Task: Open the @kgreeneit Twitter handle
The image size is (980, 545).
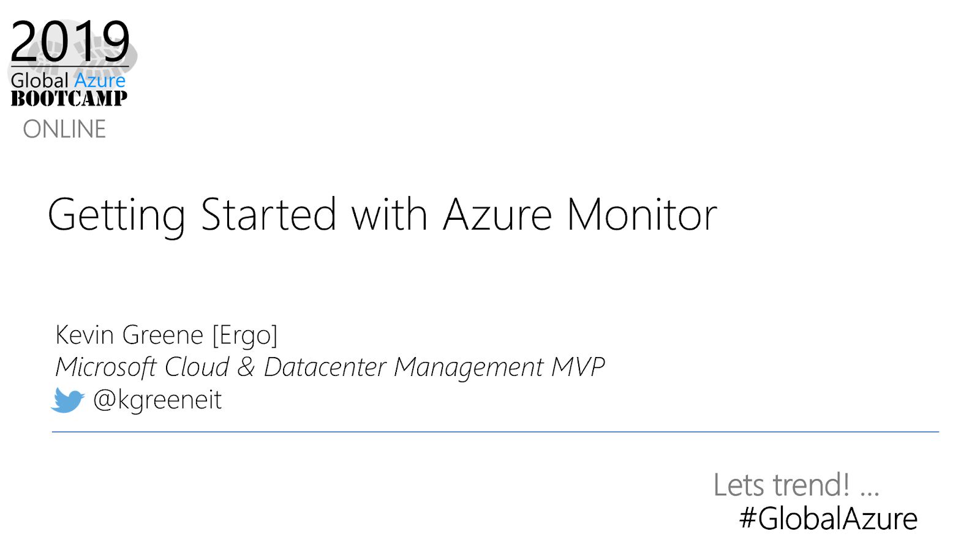Action: coord(157,400)
